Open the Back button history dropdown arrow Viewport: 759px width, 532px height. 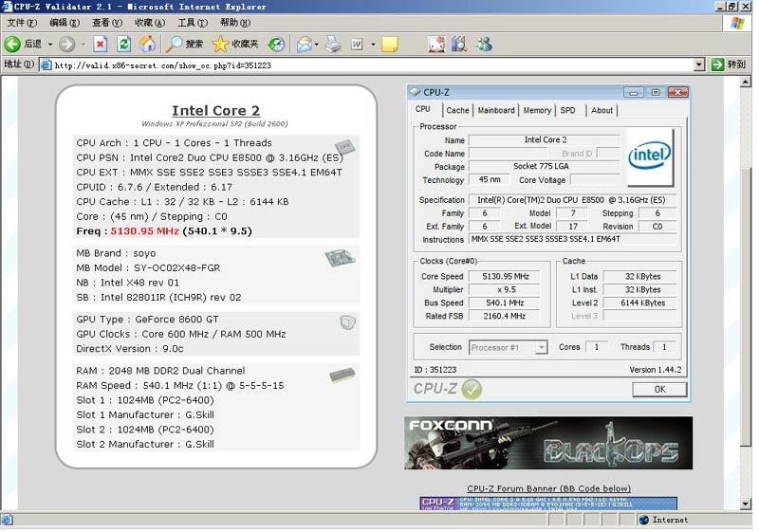pyautogui.click(x=50, y=44)
